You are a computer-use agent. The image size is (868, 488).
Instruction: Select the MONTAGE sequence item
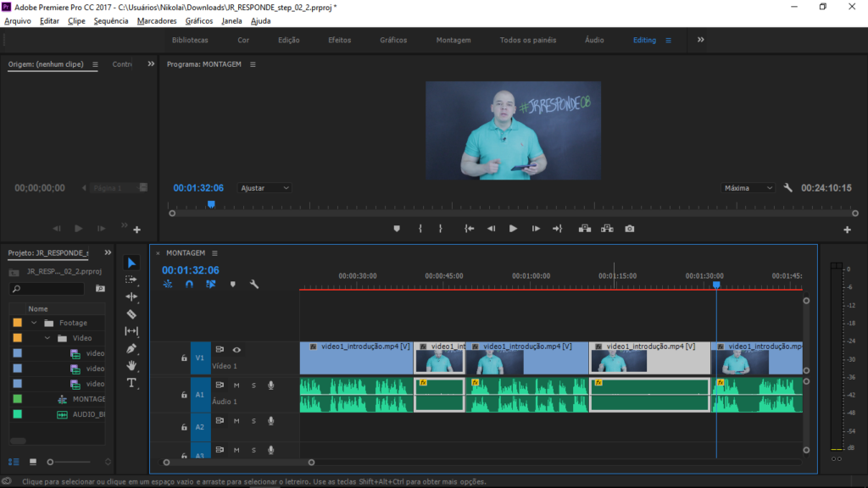88,399
